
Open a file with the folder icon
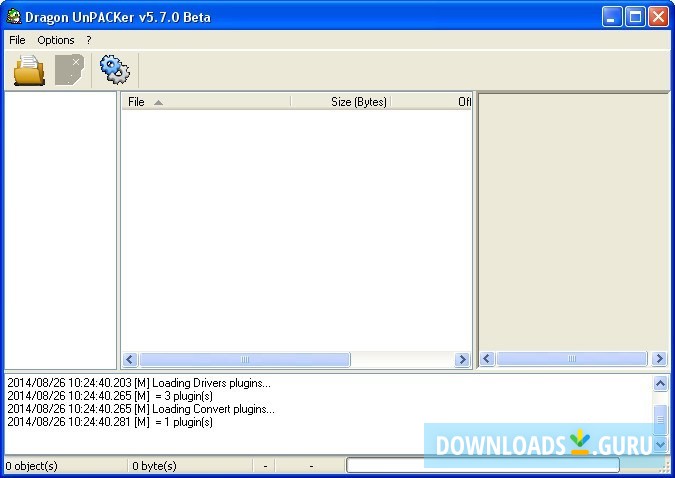29,70
